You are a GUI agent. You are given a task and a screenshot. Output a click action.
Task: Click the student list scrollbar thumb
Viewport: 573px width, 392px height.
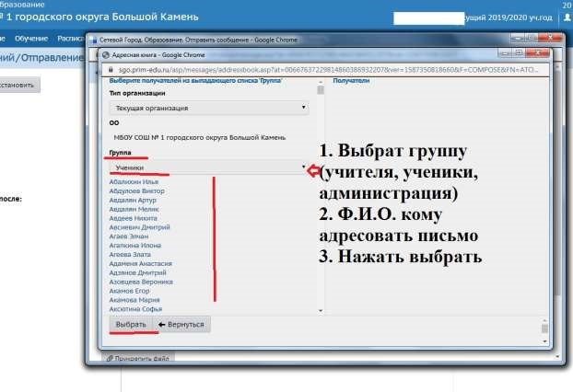pyautogui.click(x=321, y=90)
